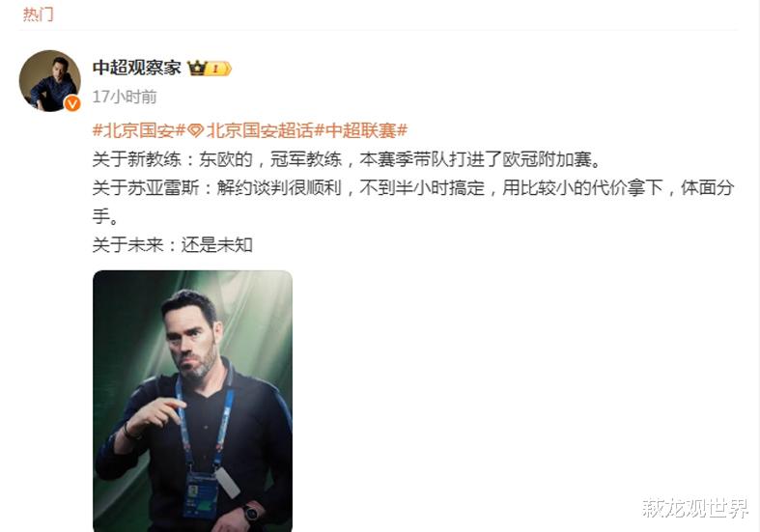Click the post line 关于未来:还是未知

[173, 244]
